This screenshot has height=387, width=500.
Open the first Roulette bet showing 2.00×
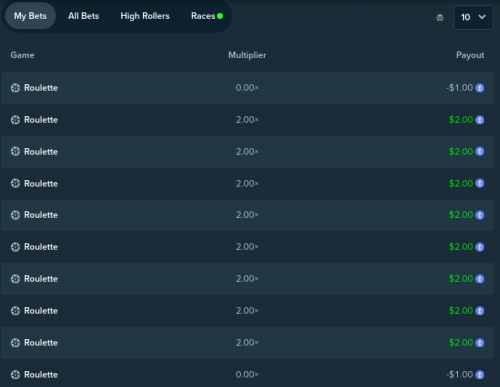click(x=247, y=120)
